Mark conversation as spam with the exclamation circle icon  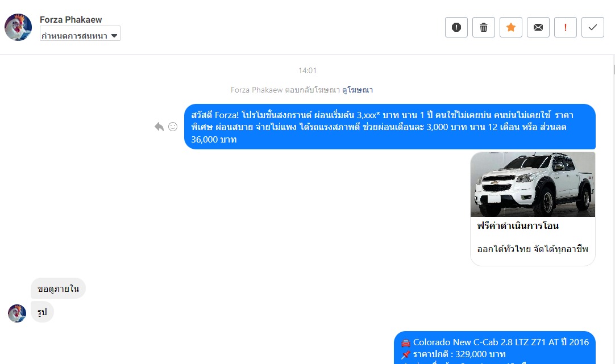click(x=456, y=27)
